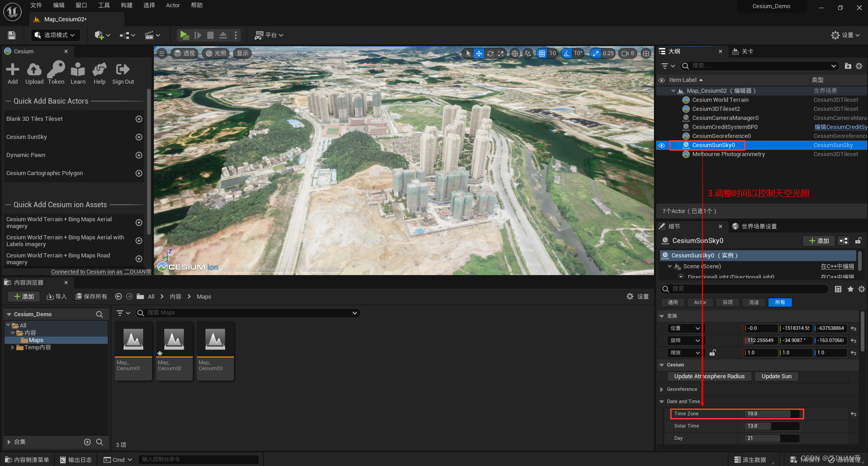The height and width of the screenshot is (466, 868).
Task: Mark Details property favorites star
Action: (x=850, y=289)
